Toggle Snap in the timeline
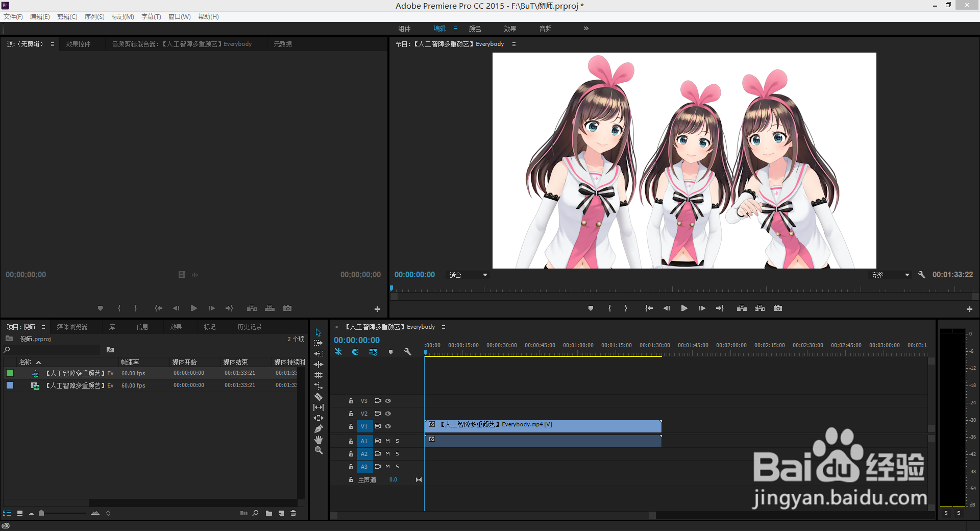 355,352
